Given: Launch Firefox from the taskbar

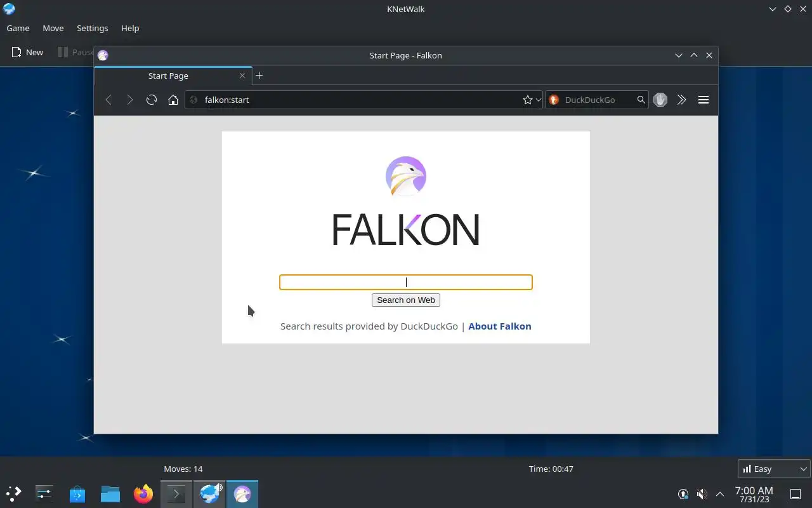Looking at the screenshot, I should point(143,493).
